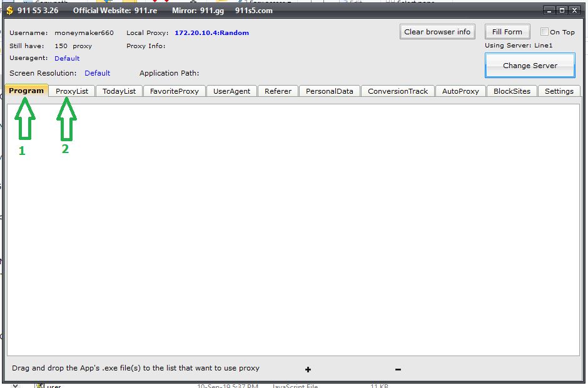Click the blue Default link beside Useragent
Screen dimensions: 588x388
(67, 58)
